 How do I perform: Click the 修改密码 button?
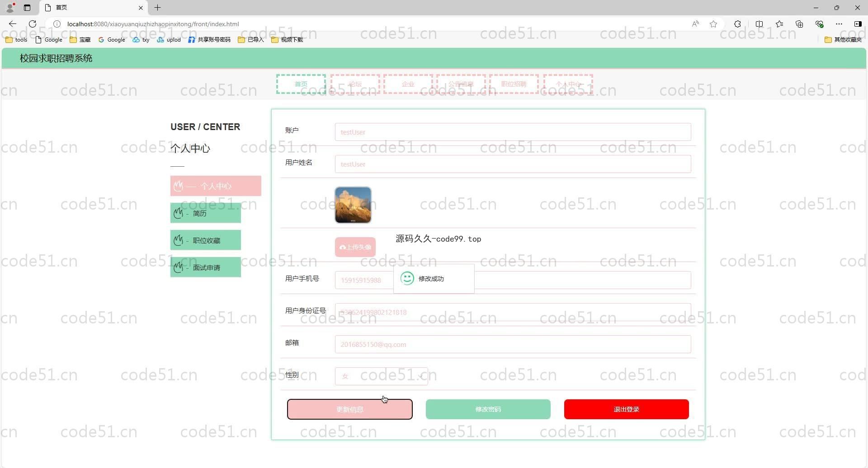click(x=488, y=409)
